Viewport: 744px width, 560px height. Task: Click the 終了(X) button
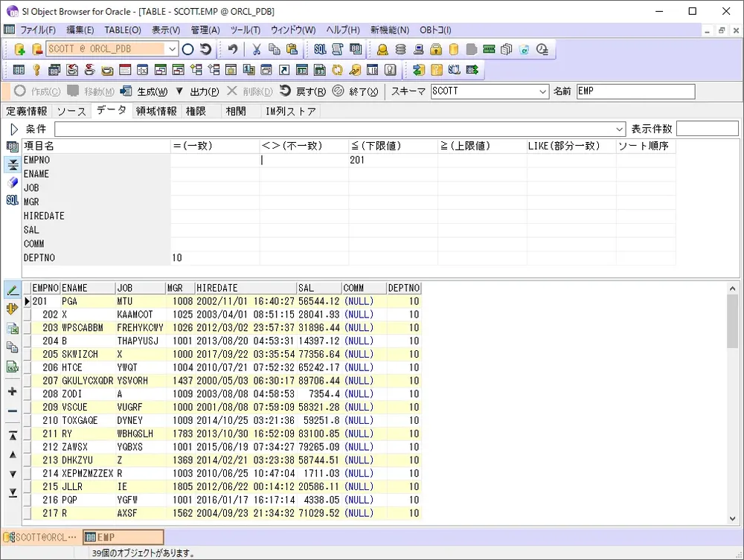(356, 91)
